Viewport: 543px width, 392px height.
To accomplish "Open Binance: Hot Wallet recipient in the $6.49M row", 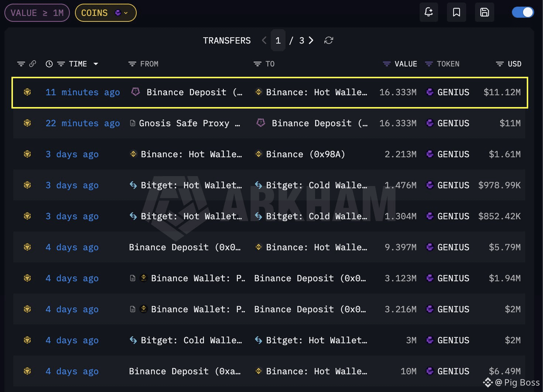I will click(x=317, y=371).
